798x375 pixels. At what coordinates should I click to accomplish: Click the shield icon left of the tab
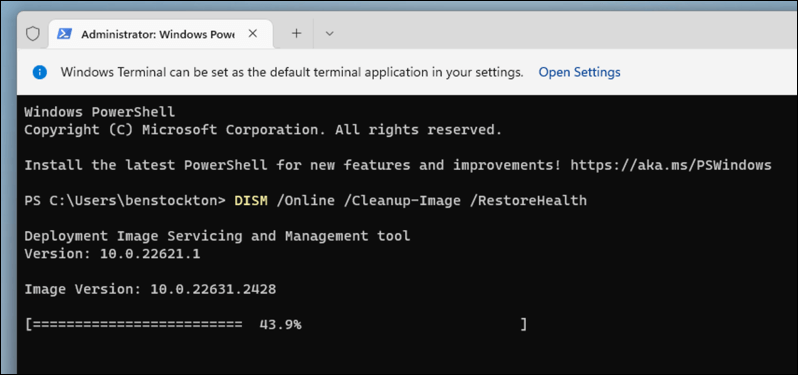tap(33, 34)
